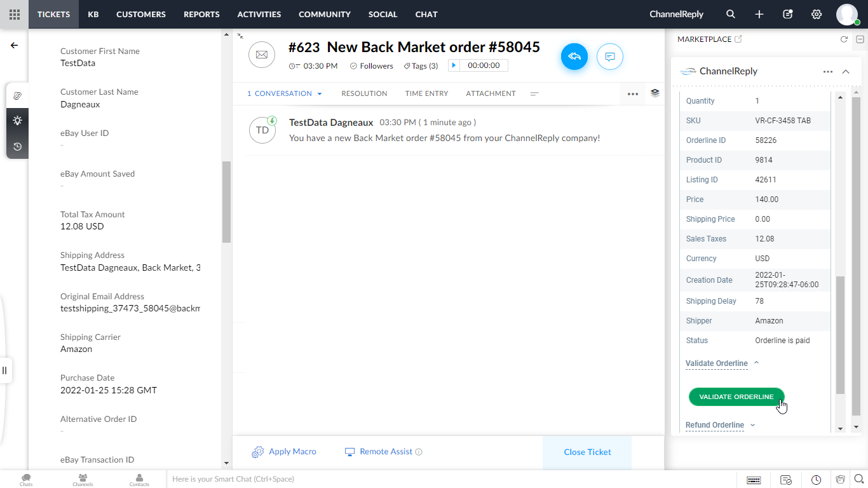This screenshot has height=488, width=868.
Task: Click the ticket properties panel scrollbar
Action: coord(226,201)
